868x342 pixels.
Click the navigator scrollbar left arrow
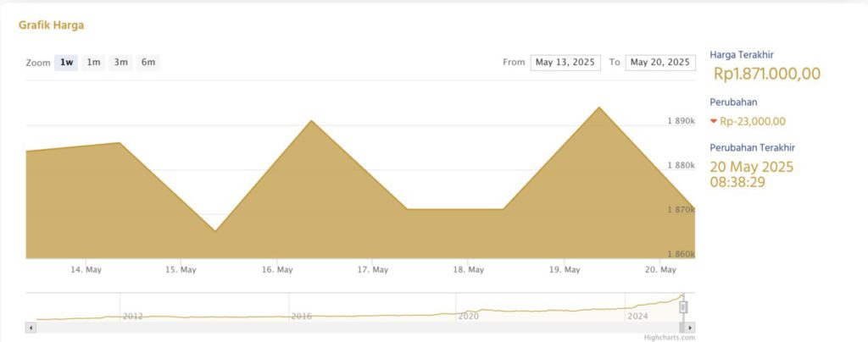(x=31, y=328)
